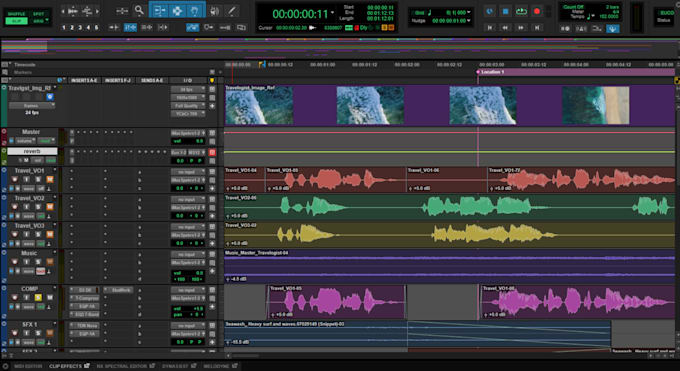Toggle the Loop playback button
This screenshot has width=680, height=371.
(521, 12)
